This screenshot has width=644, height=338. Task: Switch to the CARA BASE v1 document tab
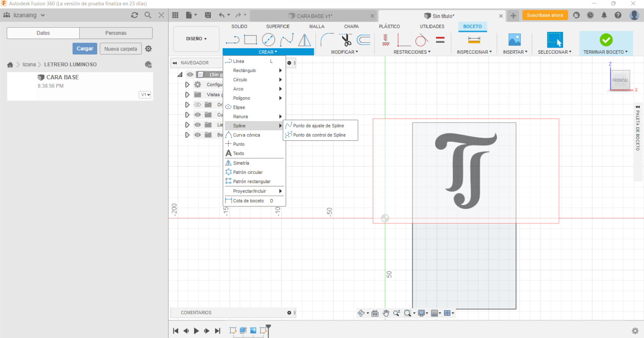(x=314, y=16)
